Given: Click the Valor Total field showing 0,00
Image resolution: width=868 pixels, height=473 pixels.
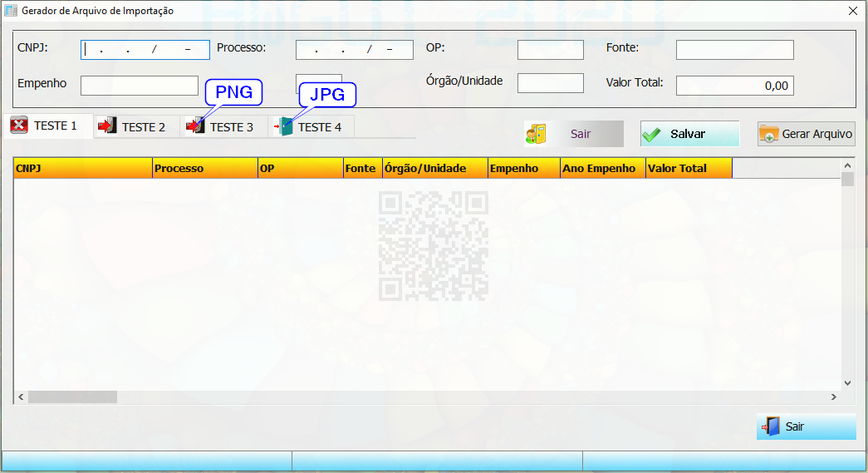Looking at the screenshot, I should 734,86.
